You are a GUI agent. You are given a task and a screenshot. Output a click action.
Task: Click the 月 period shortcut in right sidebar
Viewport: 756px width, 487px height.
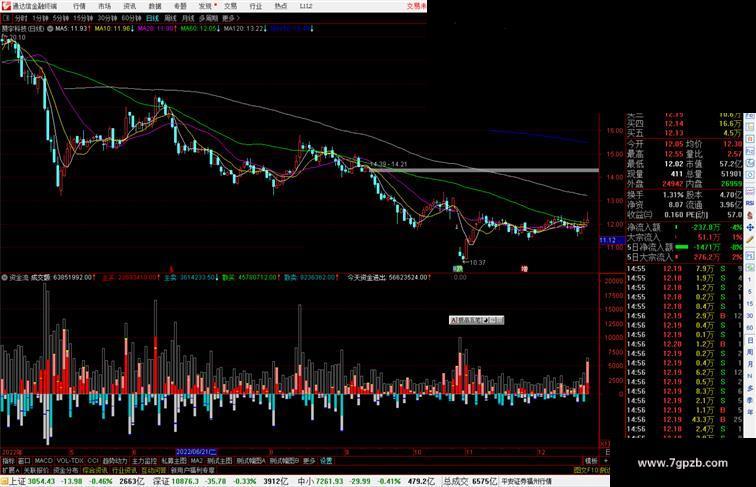[750, 365]
